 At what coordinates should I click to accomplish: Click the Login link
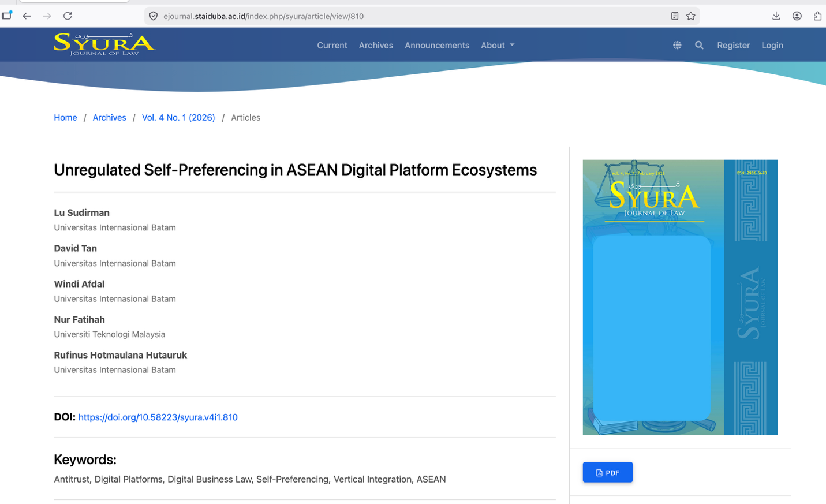tap(772, 45)
